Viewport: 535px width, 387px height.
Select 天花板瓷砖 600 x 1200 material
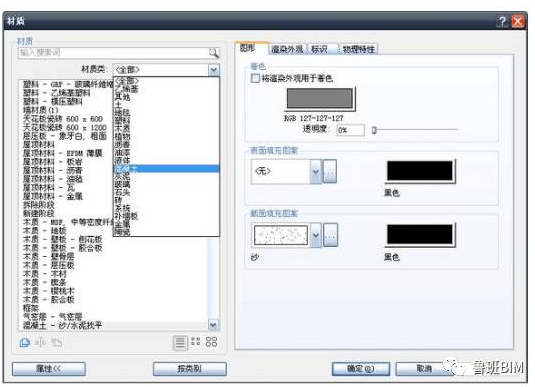pos(65,127)
